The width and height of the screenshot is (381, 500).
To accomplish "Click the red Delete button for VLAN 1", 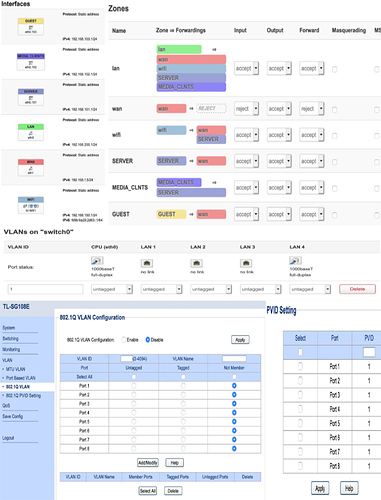I will pyautogui.click(x=357, y=289).
